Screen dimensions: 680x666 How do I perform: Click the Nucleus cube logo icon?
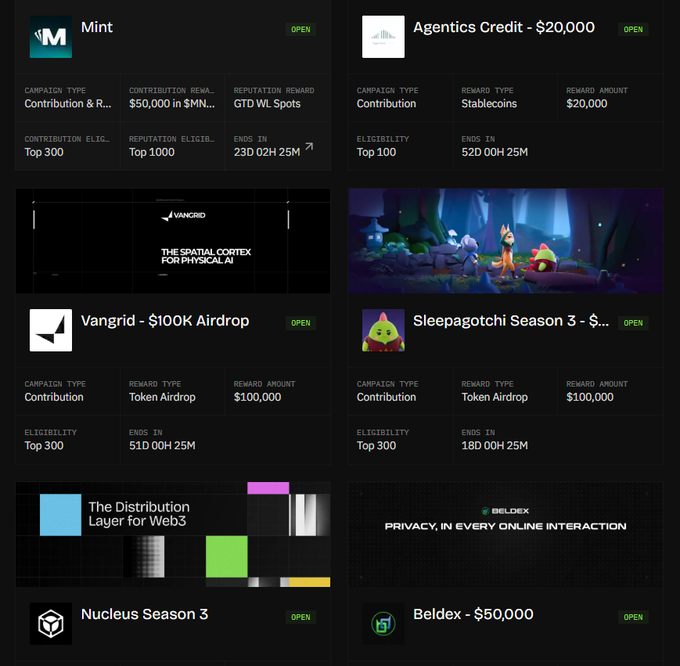click(51, 624)
